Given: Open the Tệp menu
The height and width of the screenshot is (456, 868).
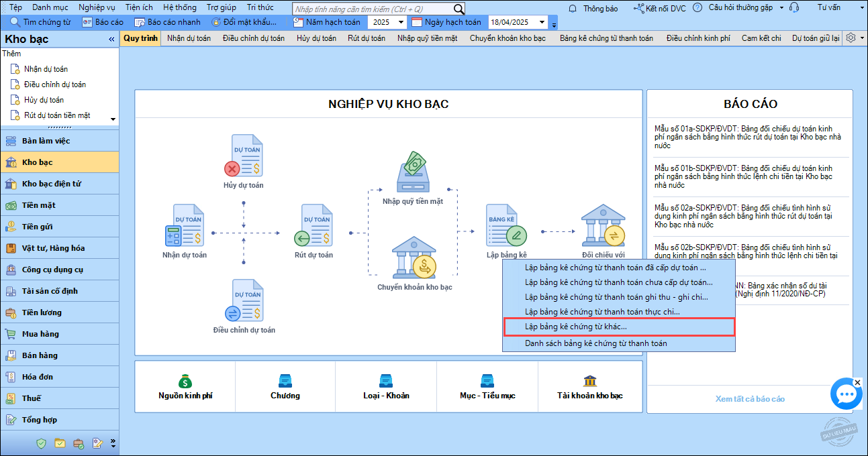Looking at the screenshot, I should 15,7.
